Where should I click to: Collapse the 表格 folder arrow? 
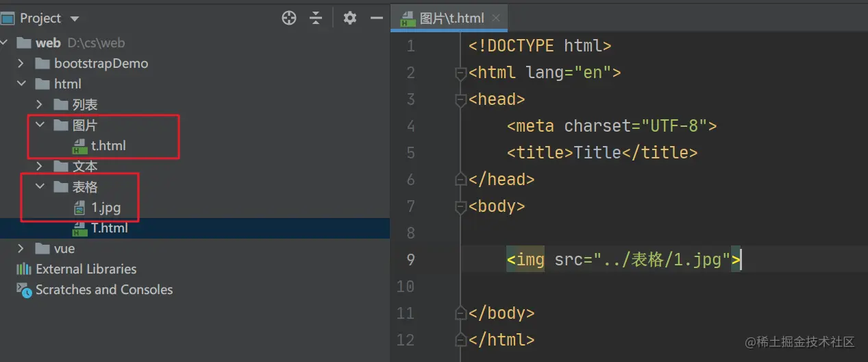[x=39, y=186]
